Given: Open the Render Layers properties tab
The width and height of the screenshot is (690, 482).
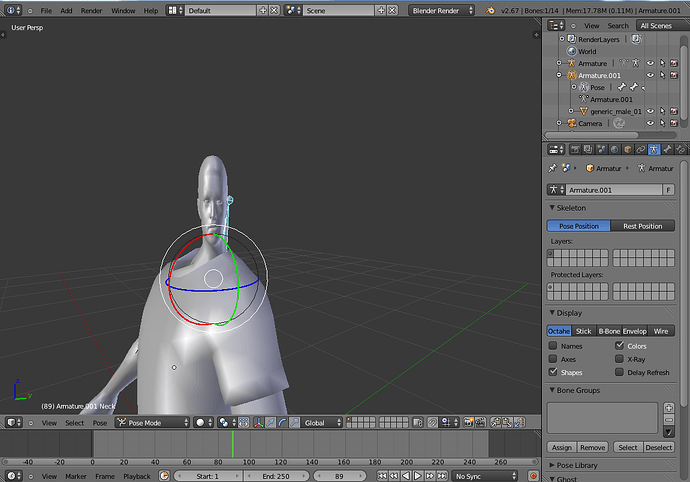Looking at the screenshot, I should (x=588, y=150).
